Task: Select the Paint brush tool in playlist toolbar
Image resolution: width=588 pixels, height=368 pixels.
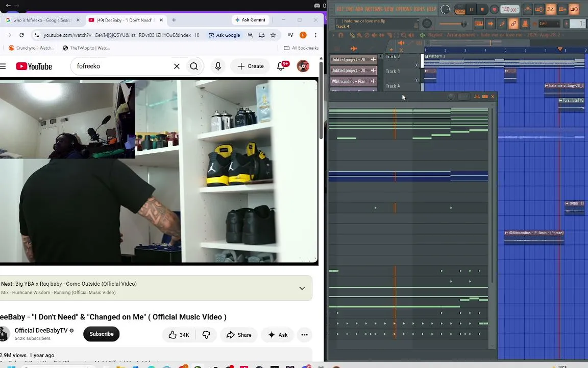Action: click(360, 35)
